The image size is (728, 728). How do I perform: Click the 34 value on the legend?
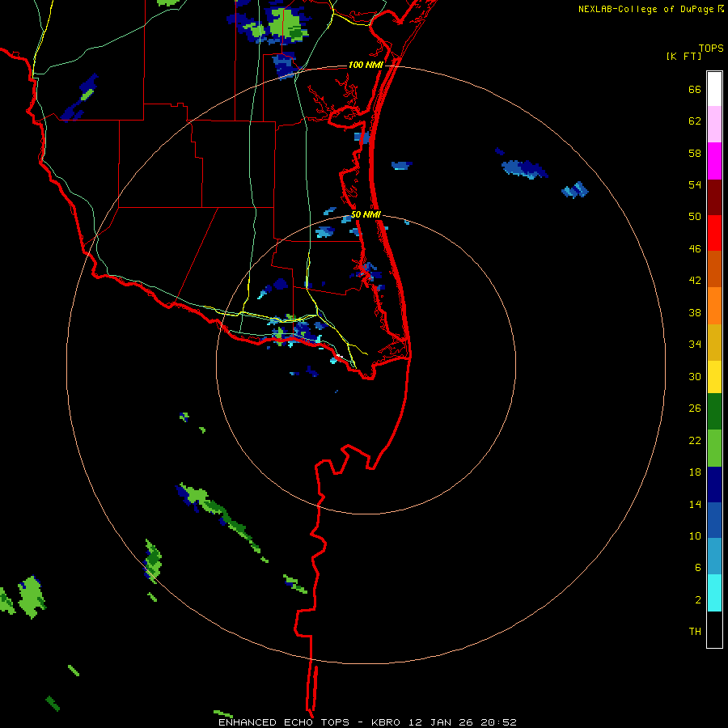tap(695, 344)
